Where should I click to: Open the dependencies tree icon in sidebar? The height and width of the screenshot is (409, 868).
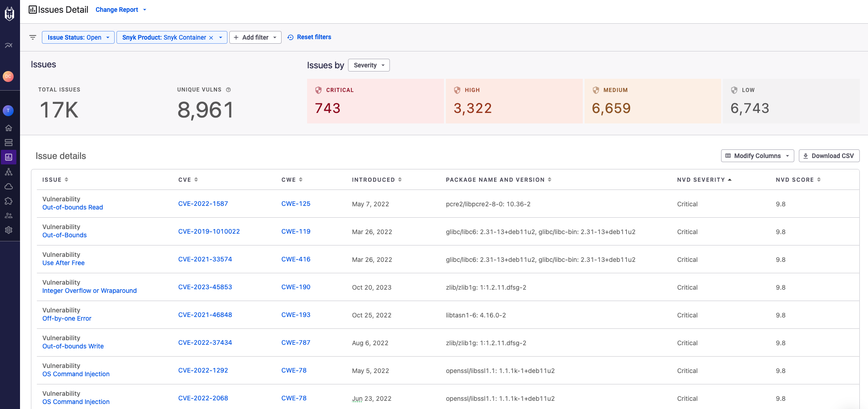pyautogui.click(x=9, y=172)
